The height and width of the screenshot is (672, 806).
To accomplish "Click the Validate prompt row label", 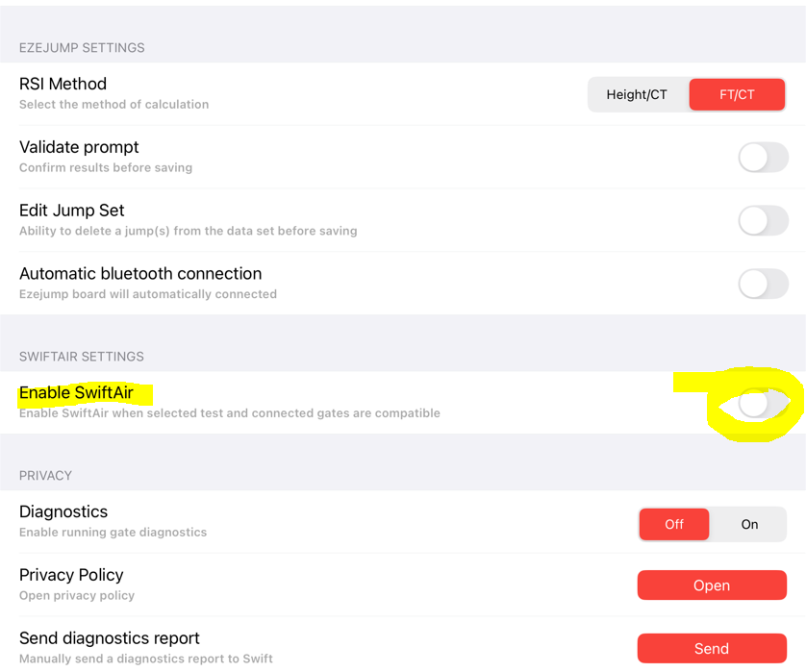I will tap(79, 147).
